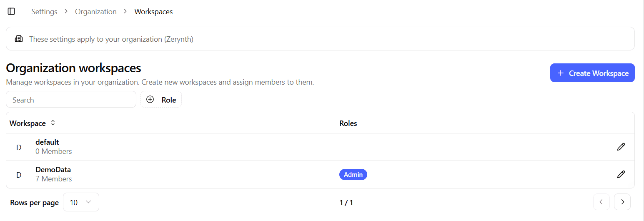This screenshot has height=221, width=644.
Task: Click Settings in breadcrumb
Action: click(x=44, y=12)
